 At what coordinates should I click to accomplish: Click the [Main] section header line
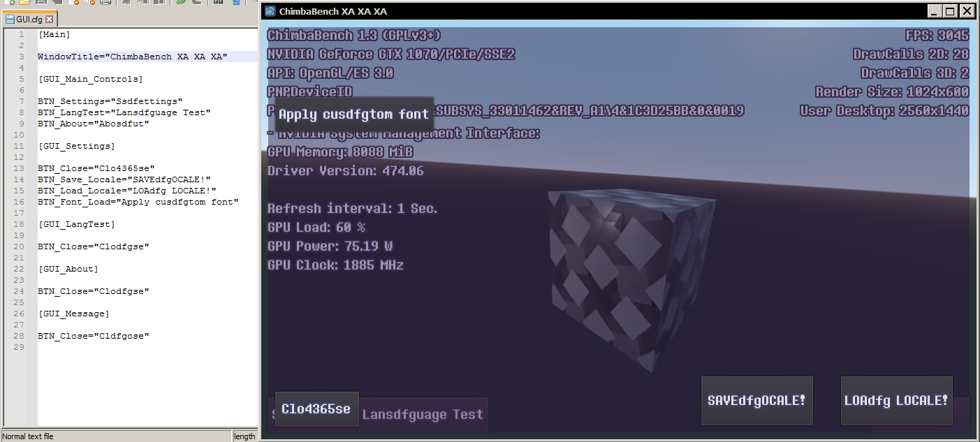tap(54, 34)
